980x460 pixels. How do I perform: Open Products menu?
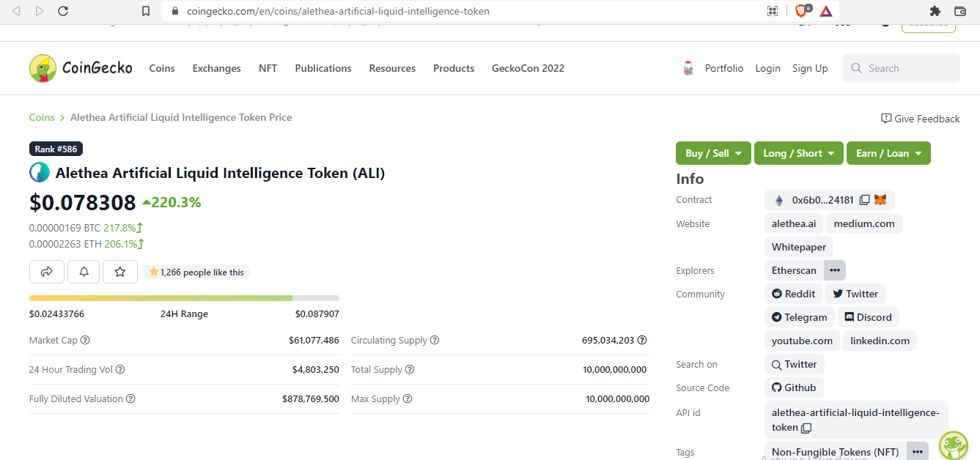(454, 68)
